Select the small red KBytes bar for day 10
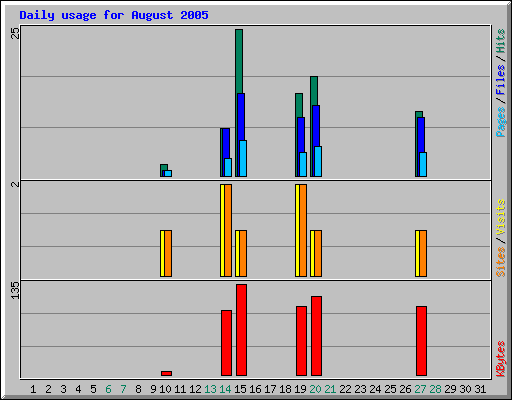The image size is (512, 400). point(166,373)
